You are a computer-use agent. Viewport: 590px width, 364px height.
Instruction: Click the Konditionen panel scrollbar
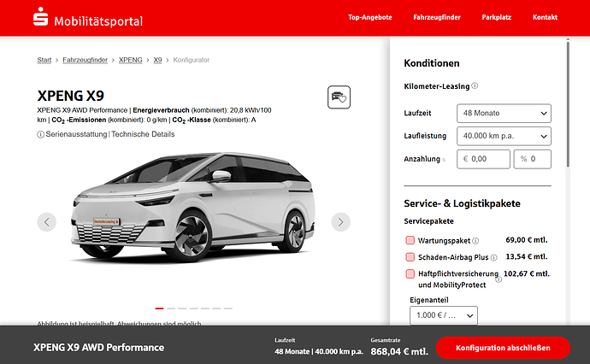(568, 104)
